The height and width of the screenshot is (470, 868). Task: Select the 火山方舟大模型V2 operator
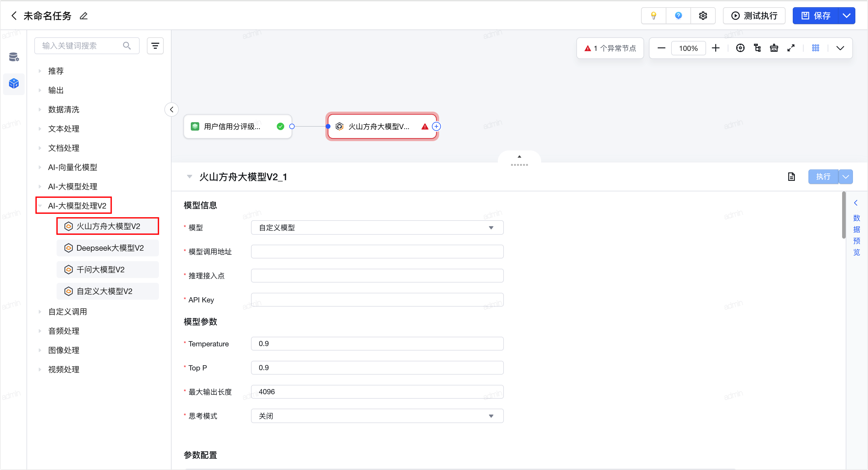[x=108, y=226]
